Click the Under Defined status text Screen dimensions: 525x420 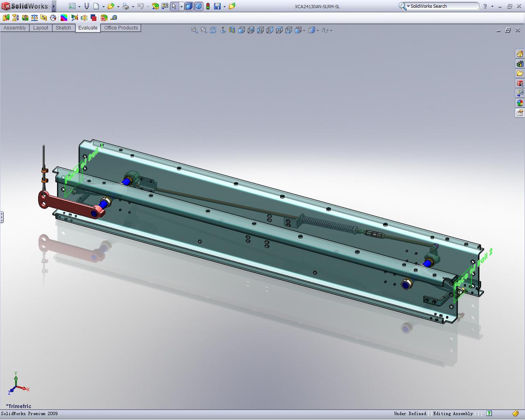pyautogui.click(x=410, y=413)
